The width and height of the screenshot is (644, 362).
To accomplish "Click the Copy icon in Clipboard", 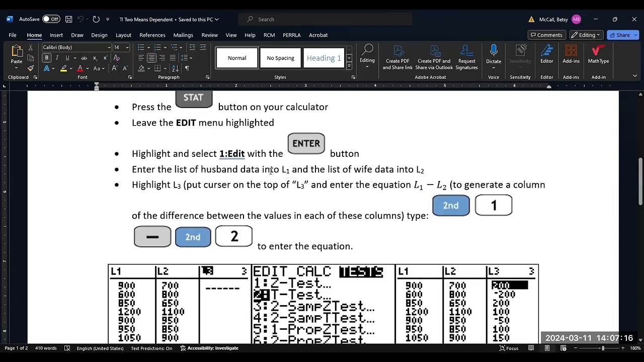I will 30,58.
